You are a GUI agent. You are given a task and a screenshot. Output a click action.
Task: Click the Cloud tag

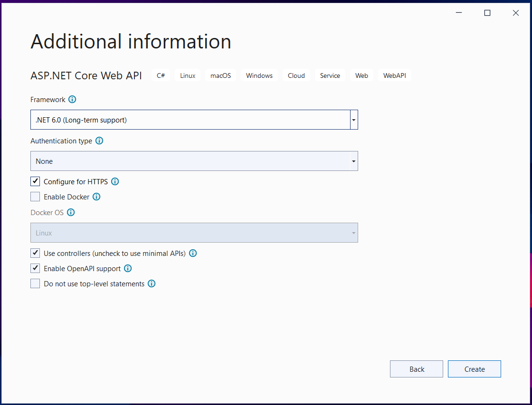pos(296,75)
